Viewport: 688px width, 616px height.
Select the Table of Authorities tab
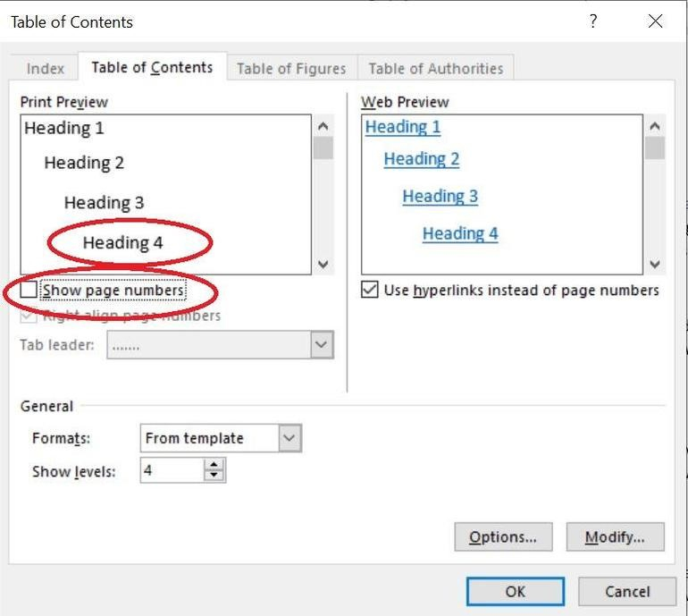click(x=435, y=69)
